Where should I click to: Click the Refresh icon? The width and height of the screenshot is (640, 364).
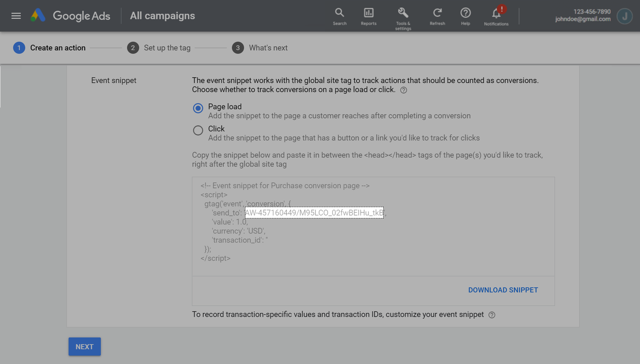tap(437, 16)
